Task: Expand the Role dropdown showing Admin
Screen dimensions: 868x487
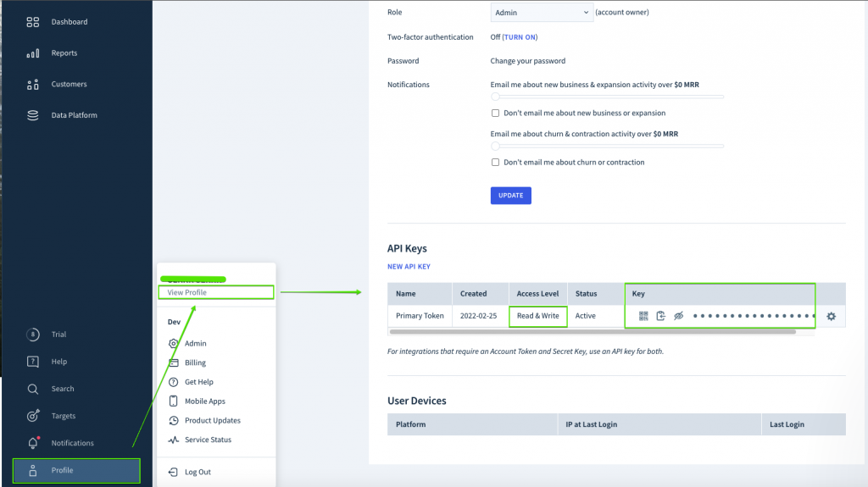Action: pos(542,13)
